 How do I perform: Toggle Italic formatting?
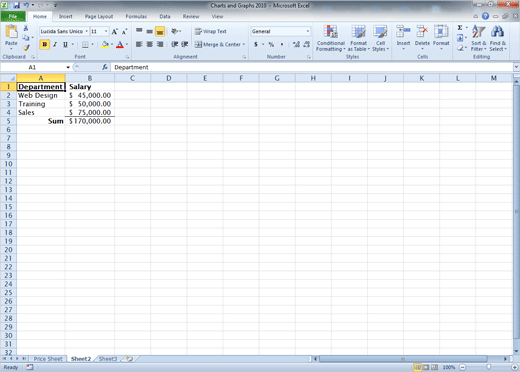coord(55,44)
